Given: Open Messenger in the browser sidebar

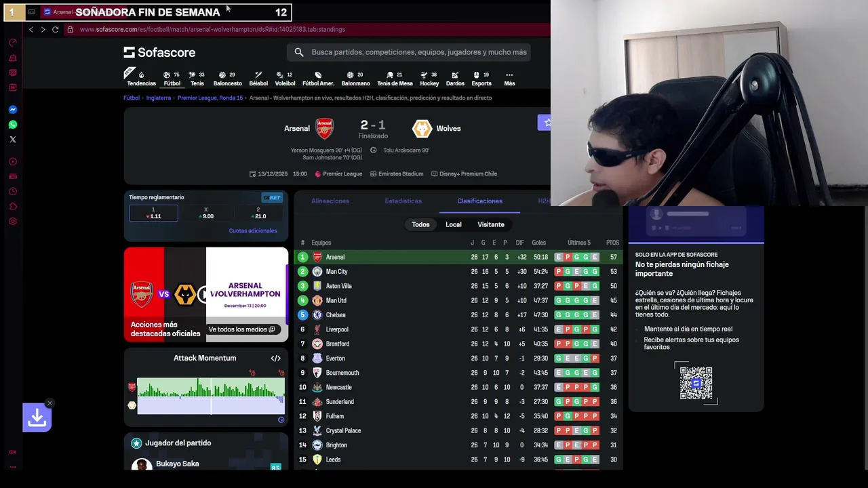Looking at the screenshot, I should click(12, 110).
